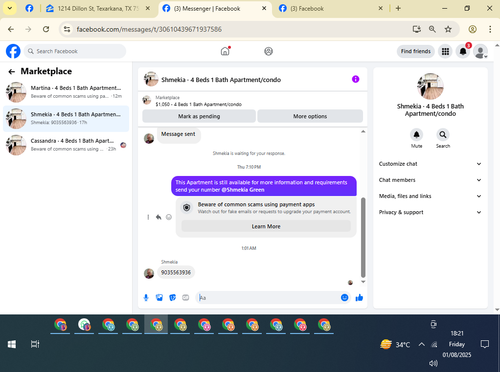Switch to (3) Facebook tab
The image size is (500, 372).
point(331,9)
